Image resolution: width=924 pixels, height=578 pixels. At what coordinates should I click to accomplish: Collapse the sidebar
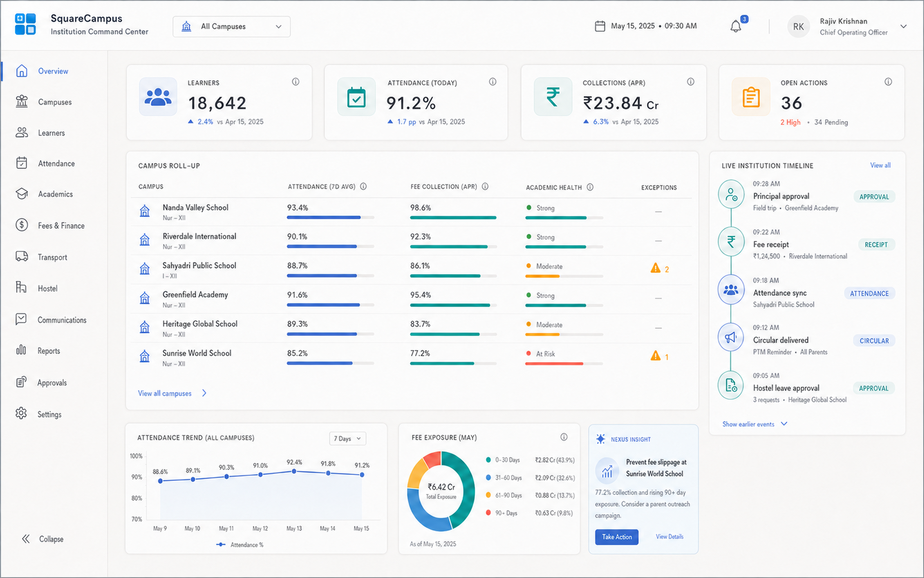point(42,539)
